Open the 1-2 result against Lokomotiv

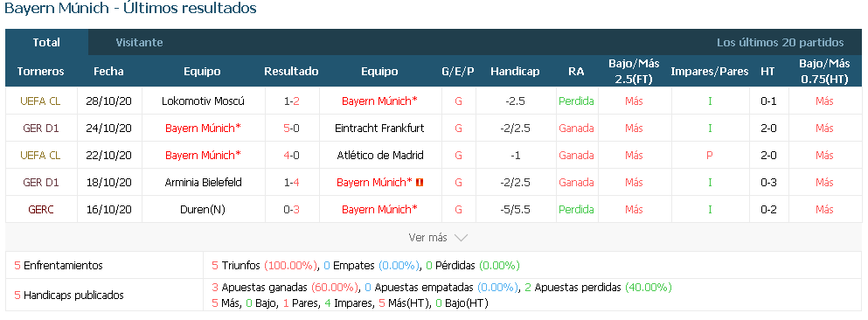pyautogui.click(x=291, y=101)
